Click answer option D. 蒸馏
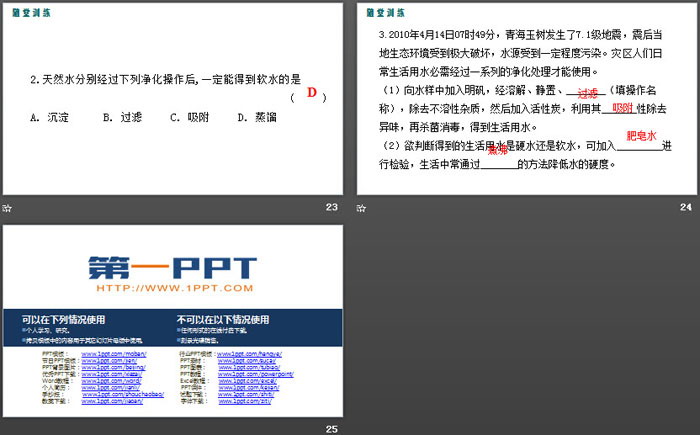 tap(257, 118)
